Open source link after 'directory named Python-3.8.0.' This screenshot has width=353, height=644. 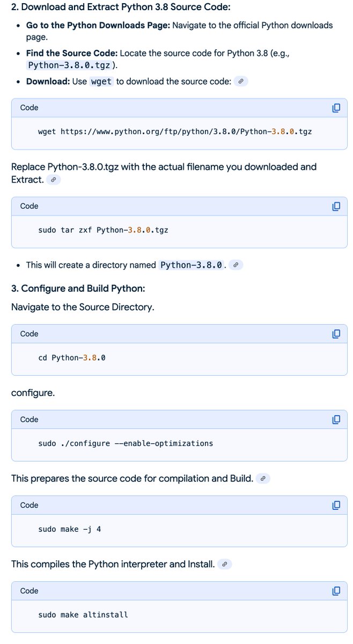tap(236, 265)
